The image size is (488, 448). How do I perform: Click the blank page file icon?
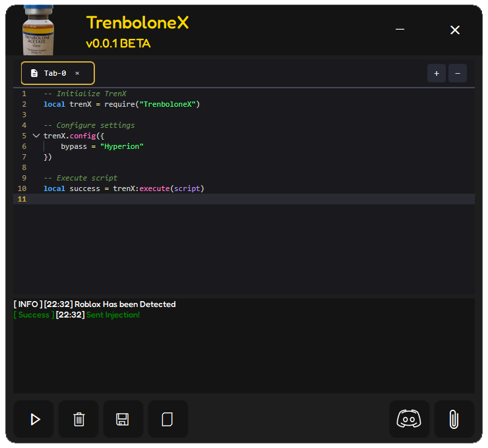pyautogui.click(x=168, y=419)
